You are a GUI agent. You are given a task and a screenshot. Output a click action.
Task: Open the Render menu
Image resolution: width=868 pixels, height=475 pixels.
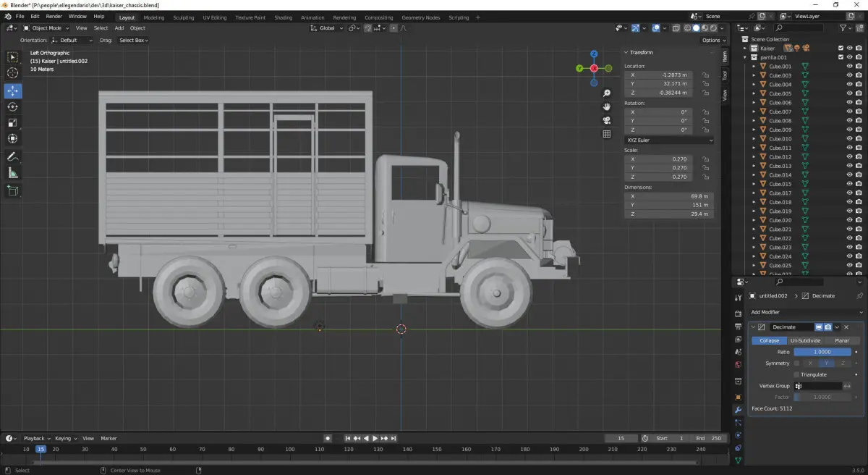[x=54, y=16]
